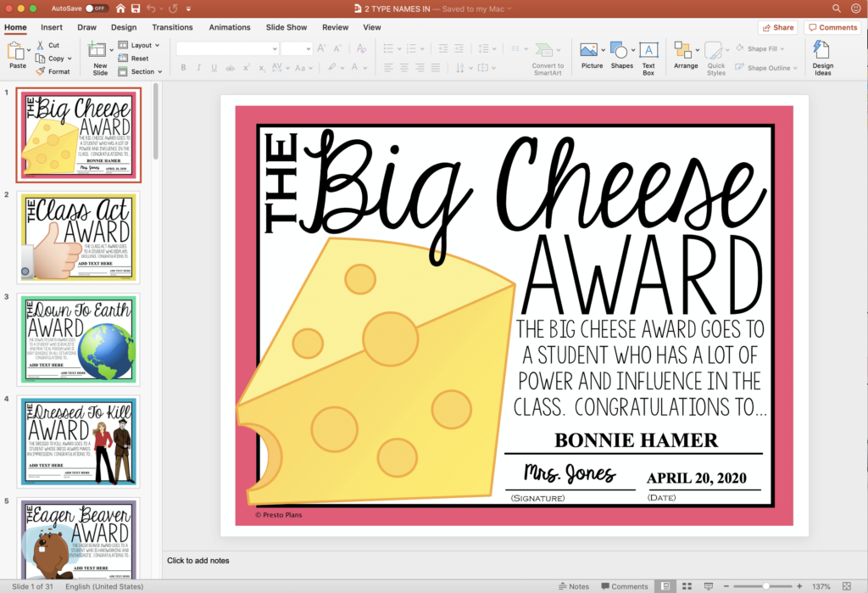
Task: Toggle italic formatting
Action: click(198, 68)
